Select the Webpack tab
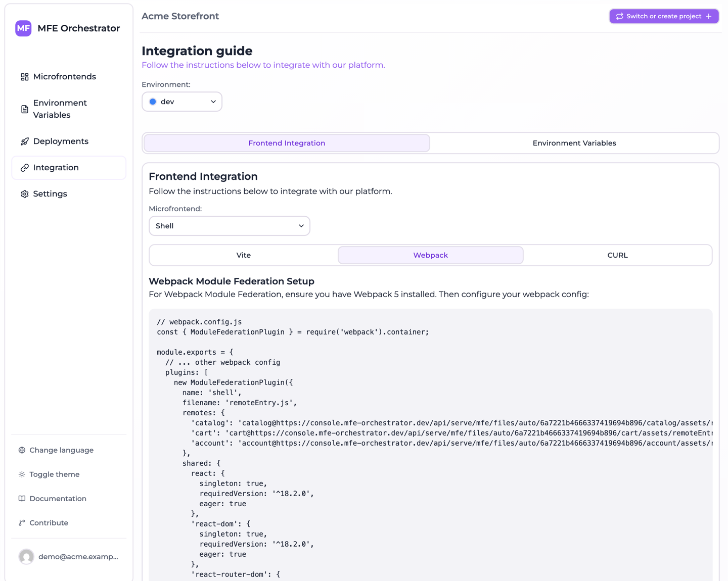 (x=431, y=255)
